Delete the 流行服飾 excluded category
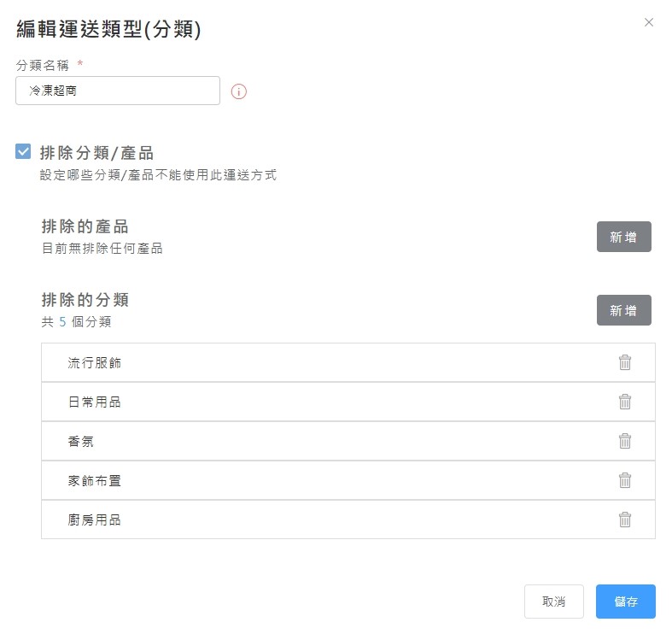Screen dimensions: 672x634 tap(624, 362)
